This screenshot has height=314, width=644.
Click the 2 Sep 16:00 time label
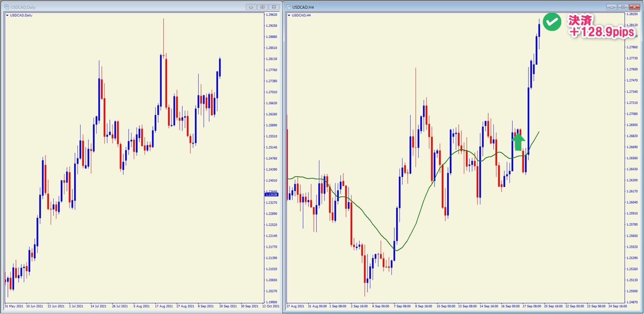tap(359, 306)
